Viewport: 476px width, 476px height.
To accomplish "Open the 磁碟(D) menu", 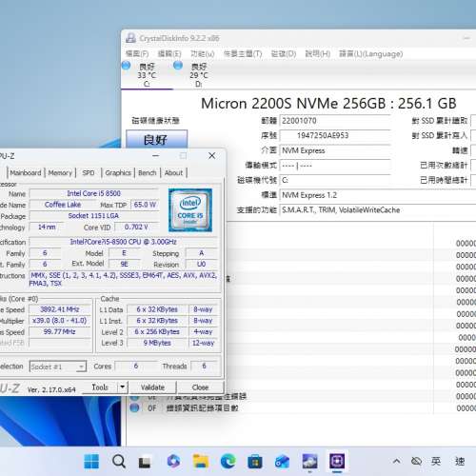I will click(x=284, y=54).
